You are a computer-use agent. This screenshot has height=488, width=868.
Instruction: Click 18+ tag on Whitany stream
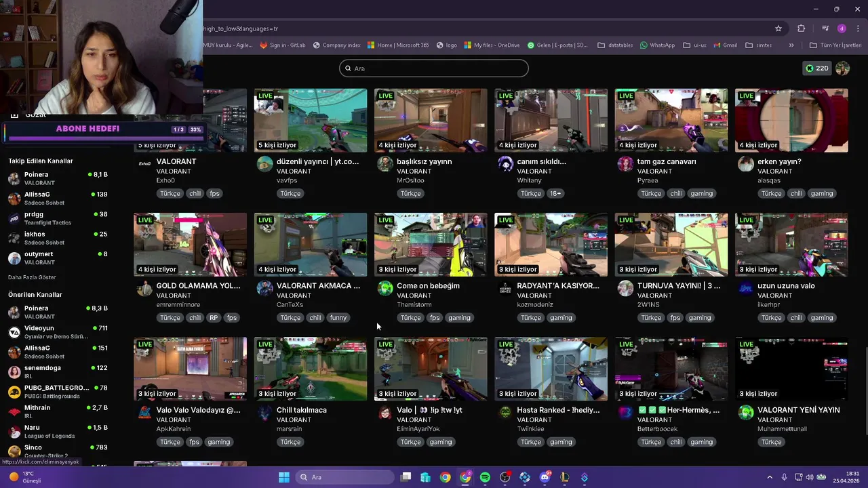tap(555, 194)
